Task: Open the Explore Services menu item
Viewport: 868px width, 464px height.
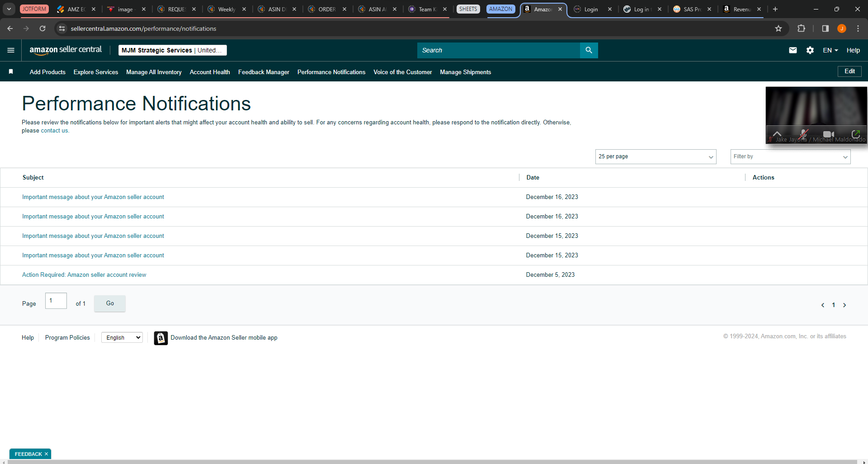Action: (96, 72)
